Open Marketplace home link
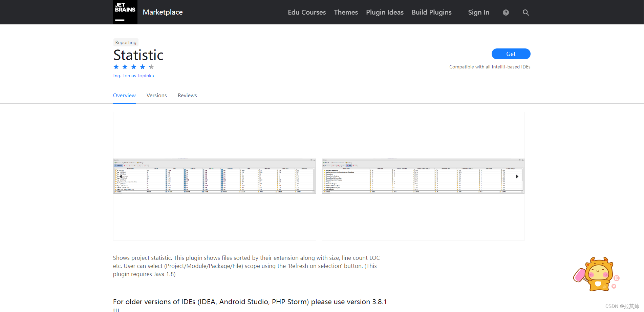644x312 pixels. (x=163, y=12)
